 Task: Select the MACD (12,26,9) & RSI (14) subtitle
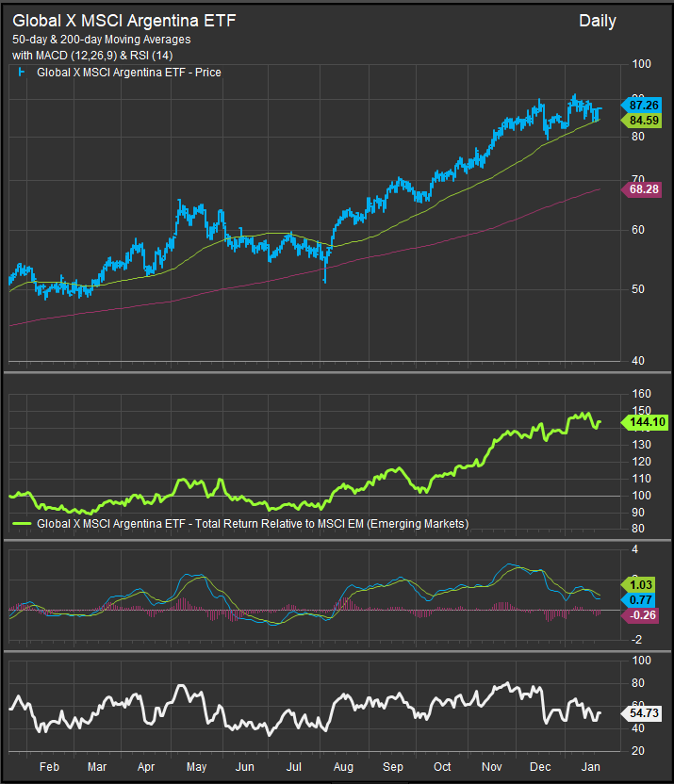point(92,56)
